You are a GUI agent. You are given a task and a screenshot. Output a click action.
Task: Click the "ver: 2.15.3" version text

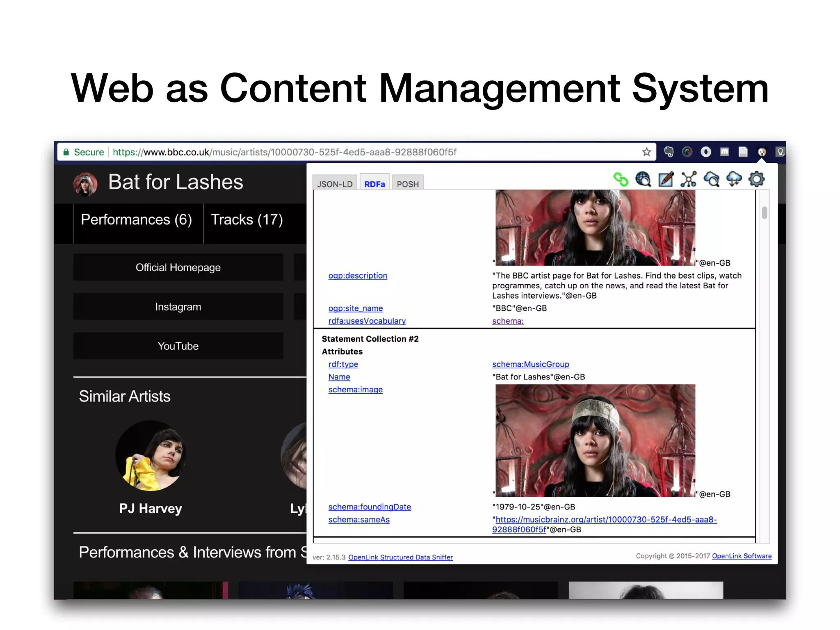pyautogui.click(x=329, y=557)
